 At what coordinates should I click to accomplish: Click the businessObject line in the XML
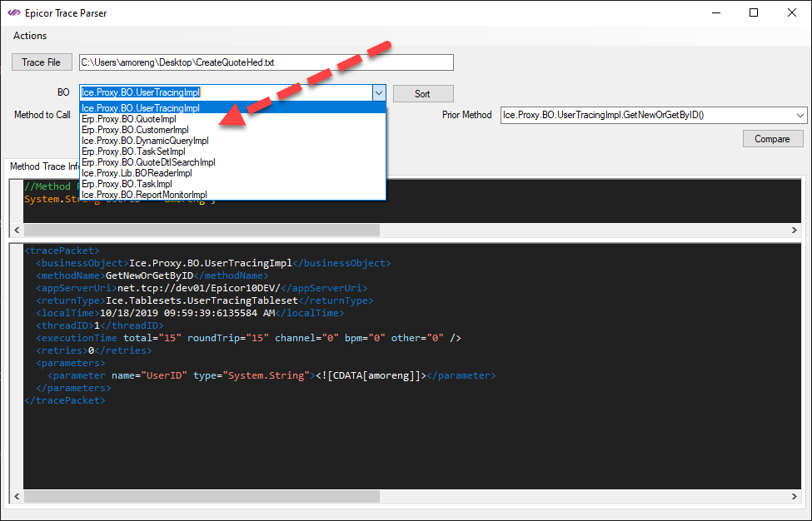[213, 263]
